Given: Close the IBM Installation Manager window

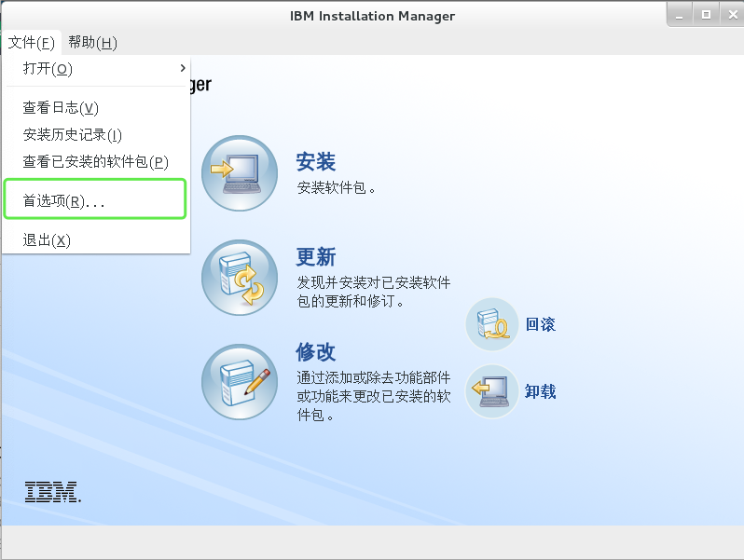Looking at the screenshot, I should (732, 15).
